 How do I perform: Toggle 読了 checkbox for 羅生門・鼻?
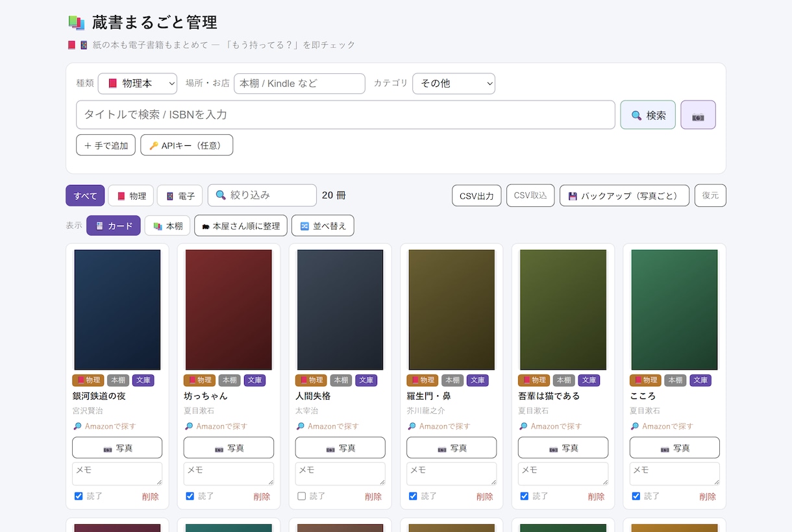click(413, 496)
